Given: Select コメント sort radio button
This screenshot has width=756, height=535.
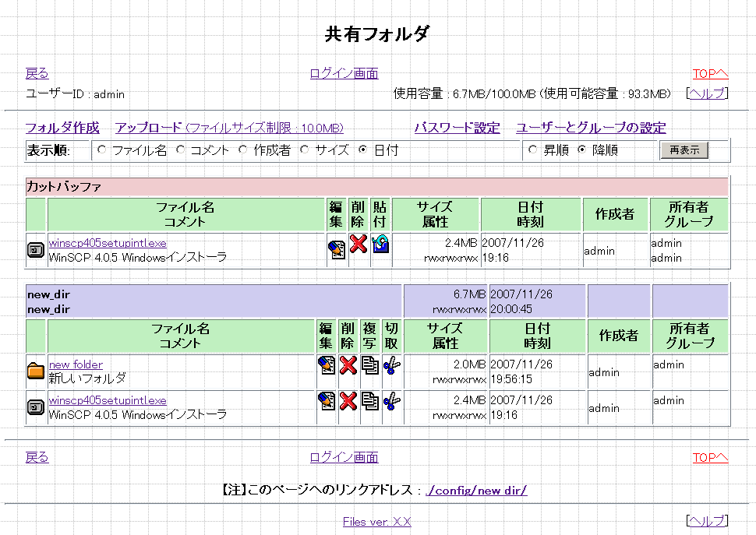Looking at the screenshot, I should (x=180, y=150).
